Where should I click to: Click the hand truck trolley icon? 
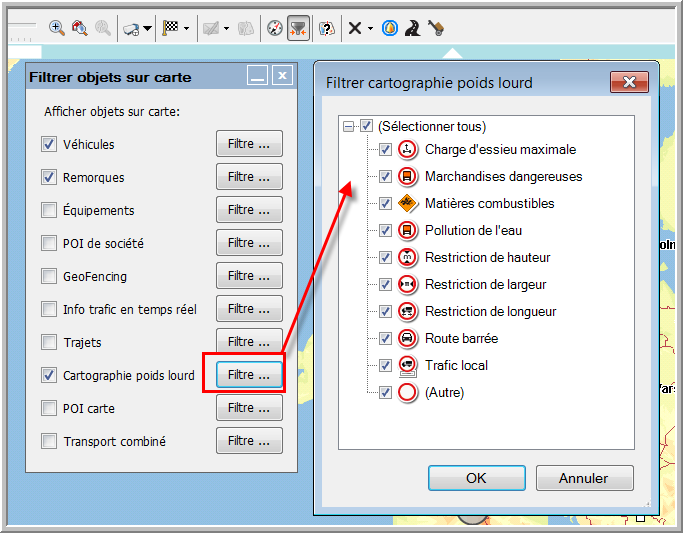(x=436, y=28)
